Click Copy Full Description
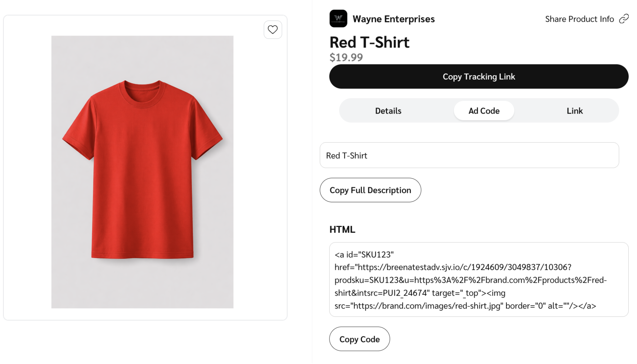Viewport: 637px width, 364px height. pyautogui.click(x=370, y=190)
